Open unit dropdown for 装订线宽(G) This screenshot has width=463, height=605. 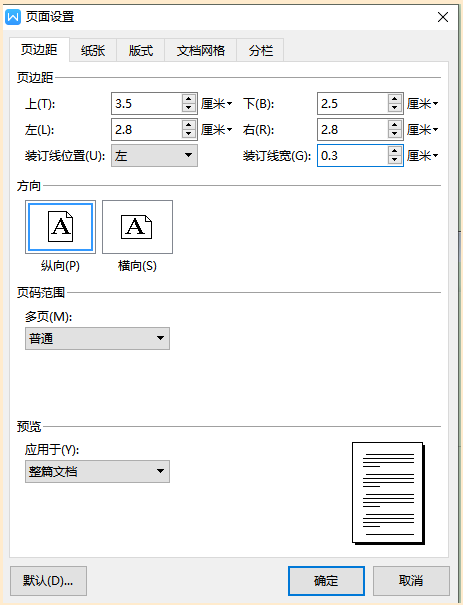coord(422,155)
